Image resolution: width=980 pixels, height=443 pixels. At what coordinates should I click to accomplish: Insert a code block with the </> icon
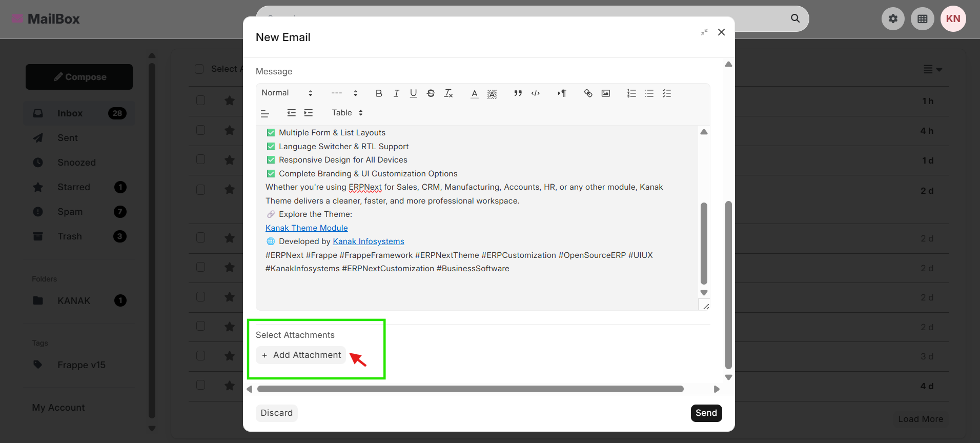coord(536,93)
